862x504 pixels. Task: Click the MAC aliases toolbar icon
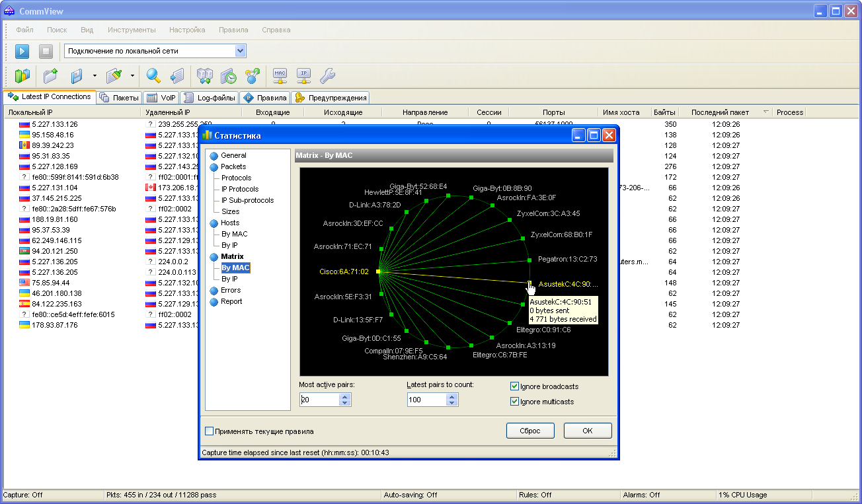point(280,76)
